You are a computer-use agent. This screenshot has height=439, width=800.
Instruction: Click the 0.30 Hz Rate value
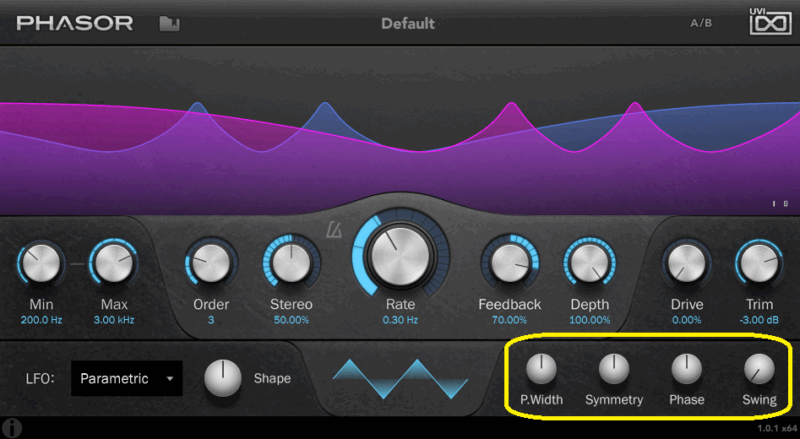click(401, 320)
